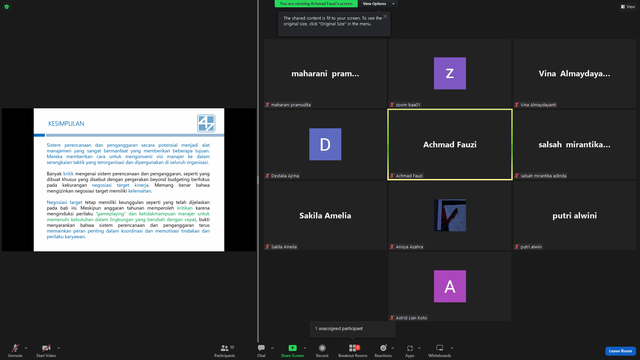
Task: Click the Start Video camera icon
Action: click(x=46, y=348)
